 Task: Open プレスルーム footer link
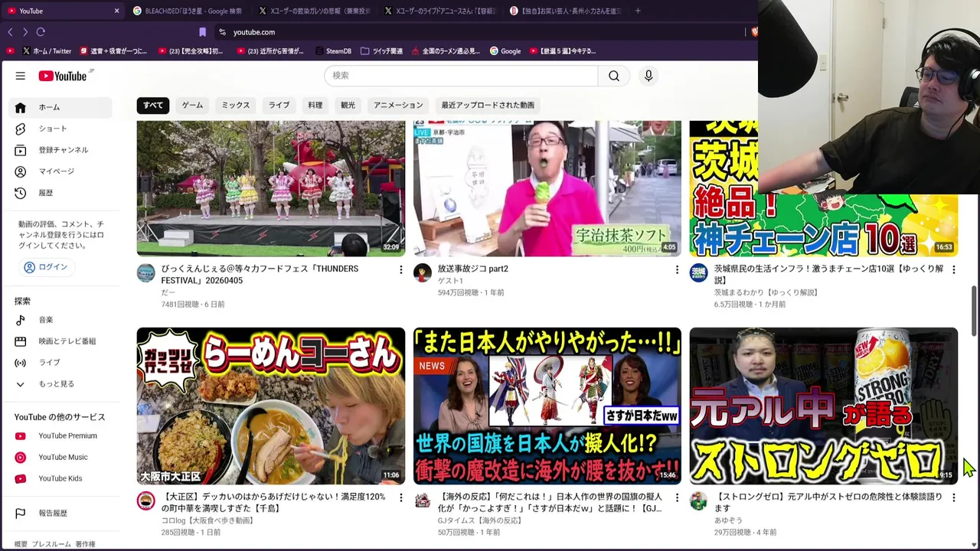click(51, 544)
